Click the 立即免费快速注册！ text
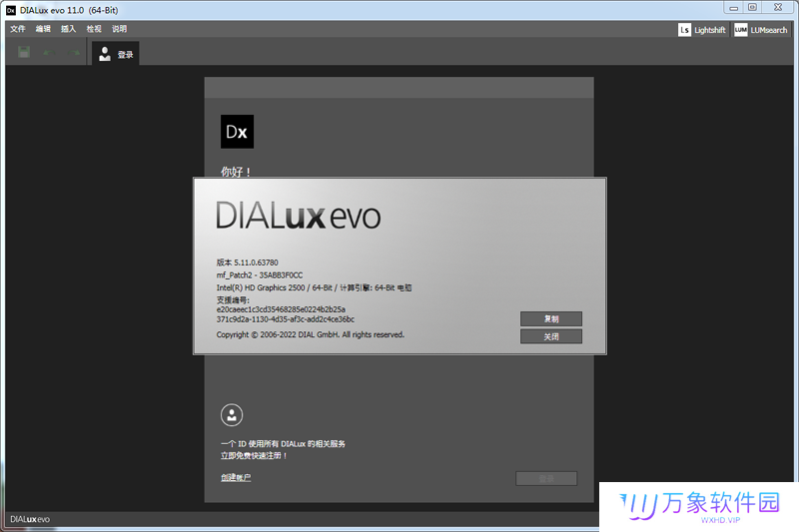799x532 pixels. tap(254, 455)
